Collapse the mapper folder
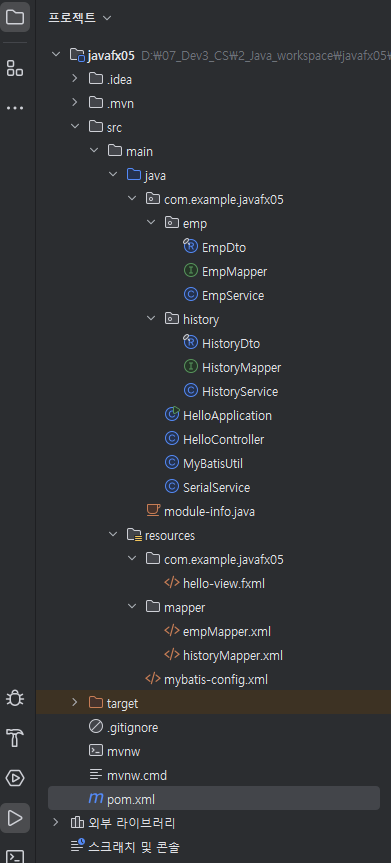Viewport: 391px width, 863px height. (132, 607)
